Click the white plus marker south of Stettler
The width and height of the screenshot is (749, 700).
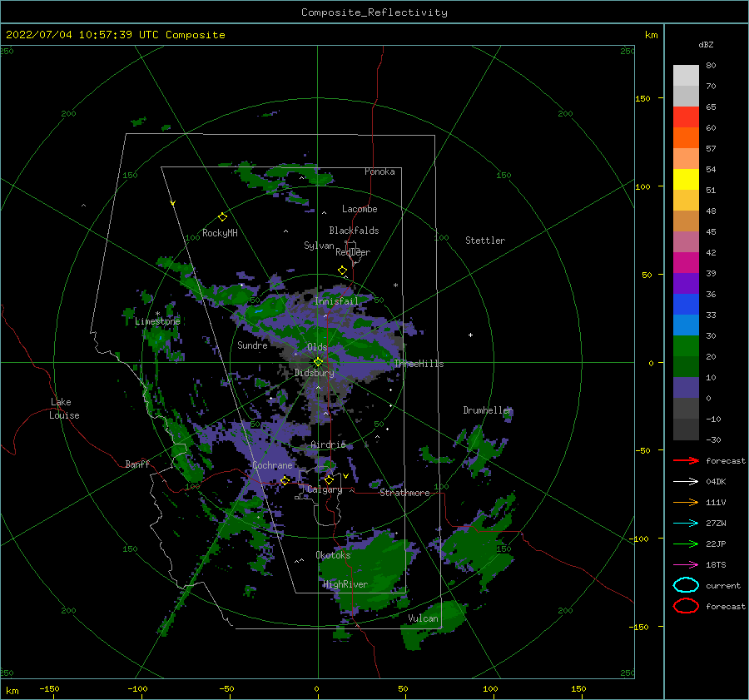coord(470,335)
